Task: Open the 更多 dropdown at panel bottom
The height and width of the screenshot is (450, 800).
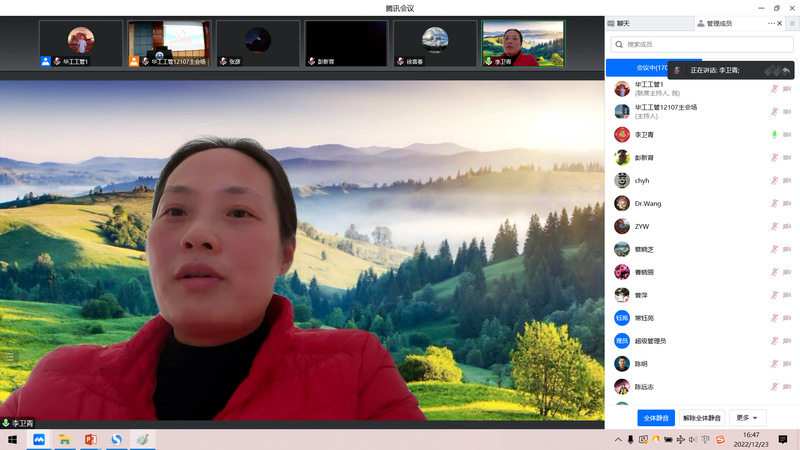Action: point(748,418)
